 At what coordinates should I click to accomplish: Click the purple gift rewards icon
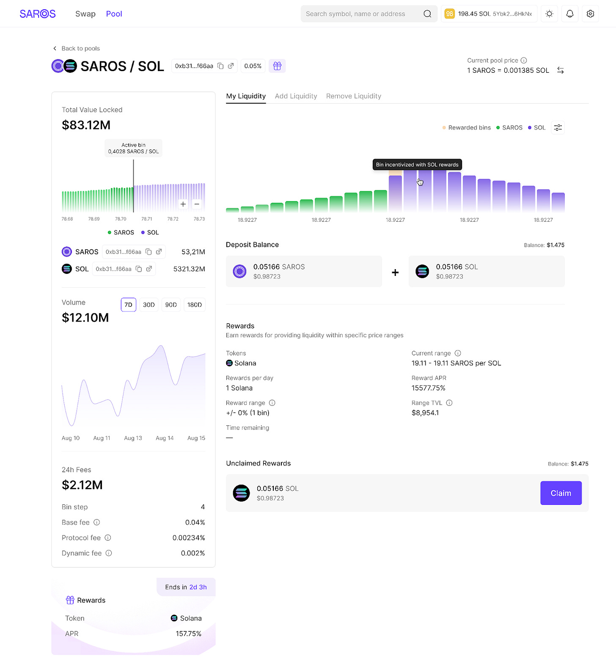pyautogui.click(x=277, y=66)
